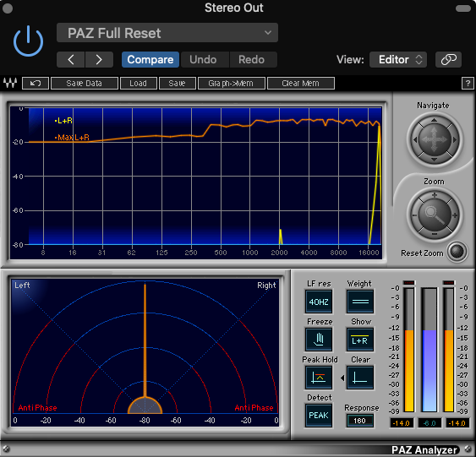476x457 pixels.
Task: Toggle the Compare button
Action: click(x=150, y=59)
